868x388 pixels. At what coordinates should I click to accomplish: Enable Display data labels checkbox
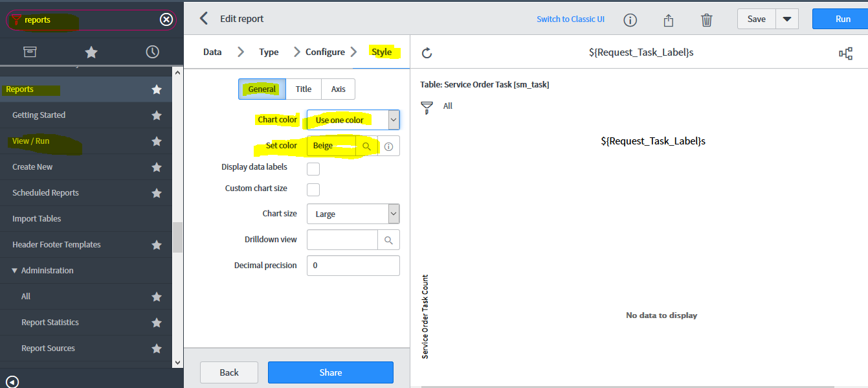click(313, 169)
